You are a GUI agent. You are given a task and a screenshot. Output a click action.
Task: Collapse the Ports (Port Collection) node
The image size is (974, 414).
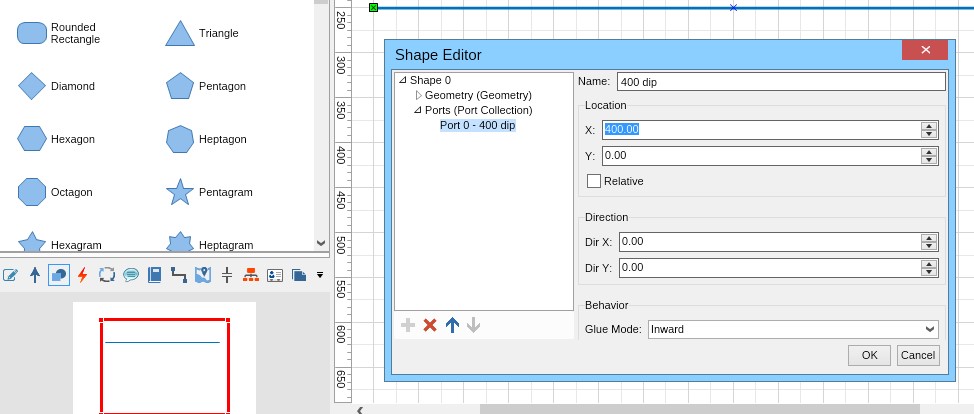(x=419, y=110)
